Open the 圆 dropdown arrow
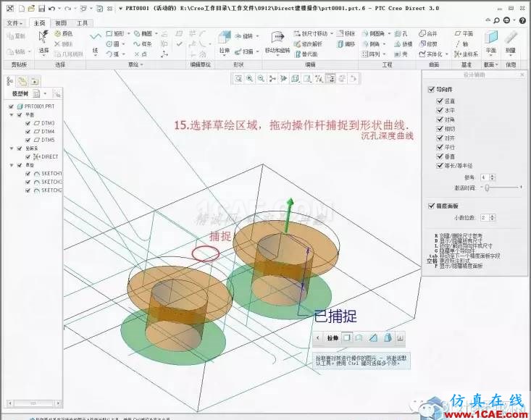The image size is (531, 420). tap(123, 44)
